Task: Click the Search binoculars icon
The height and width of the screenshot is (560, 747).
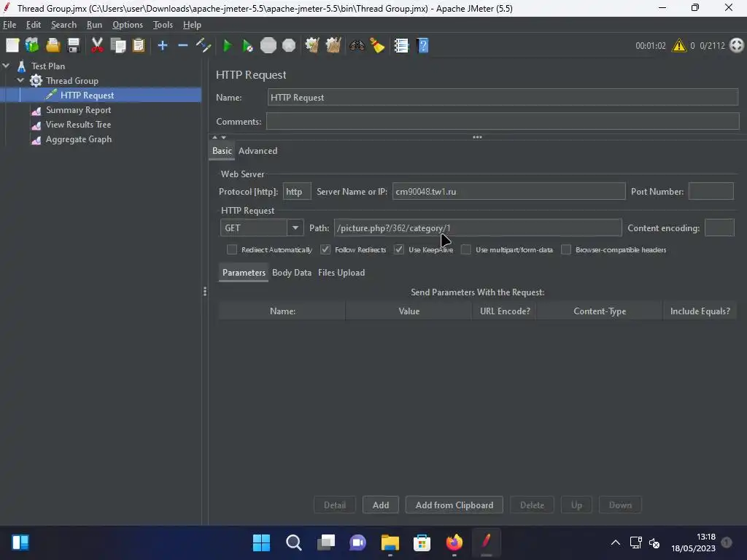Action: click(x=357, y=46)
